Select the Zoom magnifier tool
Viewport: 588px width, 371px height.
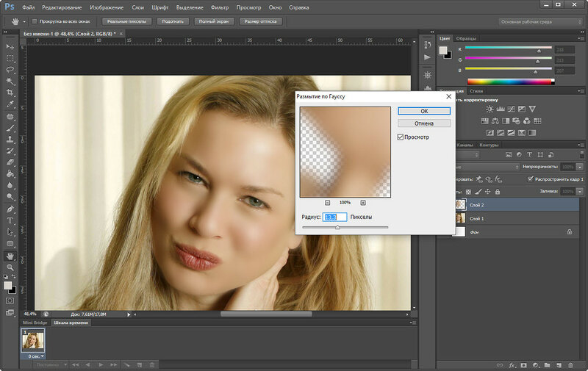coord(10,267)
